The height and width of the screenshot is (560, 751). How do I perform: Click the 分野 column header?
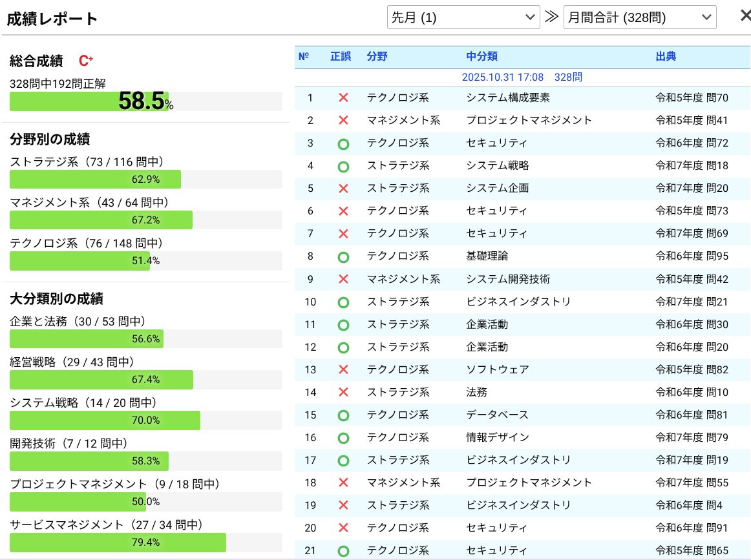pos(377,57)
